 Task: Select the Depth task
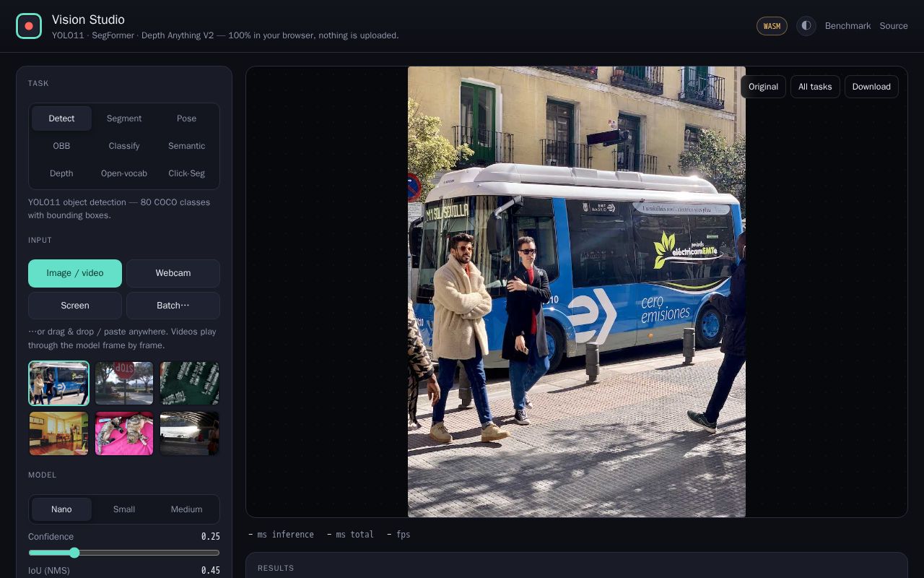click(61, 173)
